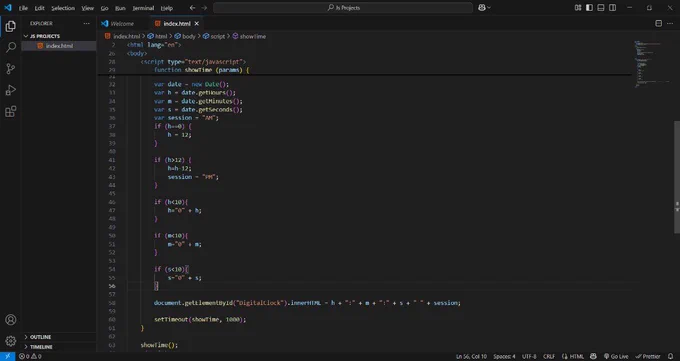Expand the TIMELINE section

click(x=41, y=347)
